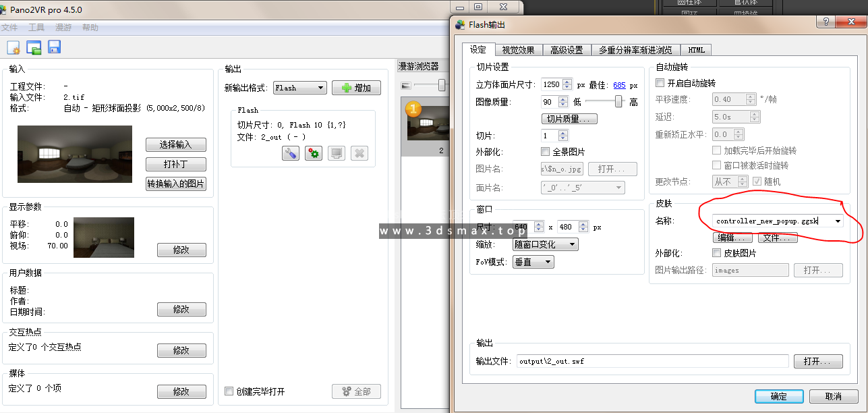Open the FoV模式 垂直 dropdown
The height and width of the screenshot is (413, 868).
(x=533, y=262)
